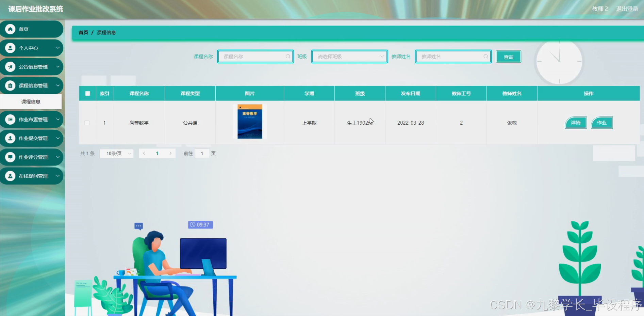644x316 pixels.
Task: Click the user icon for 在线提问管理
Action: click(10, 176)
